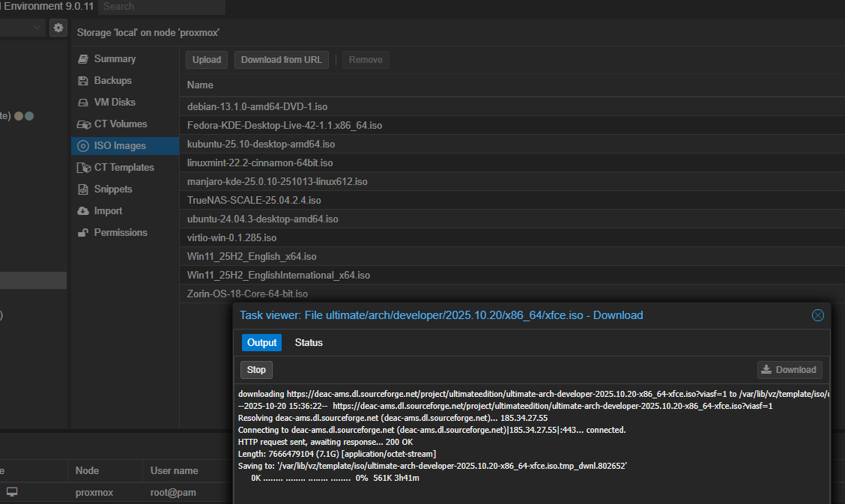Open CT Templates section
Viewport: 845px width, 504px height.
click(x=125, y=168)
